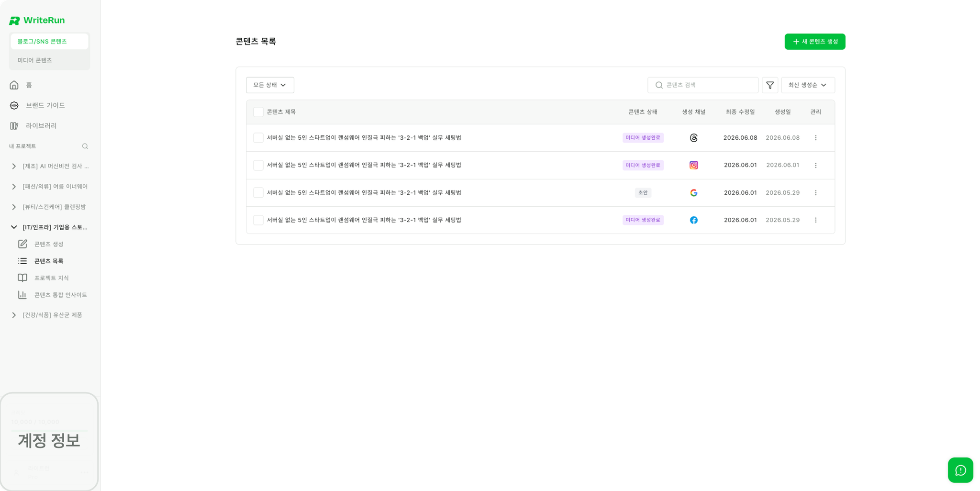The width and height of the screenshot is (980, 491).
Task: Click the 최종 수정일 column header
Action: tap(740, 112)
